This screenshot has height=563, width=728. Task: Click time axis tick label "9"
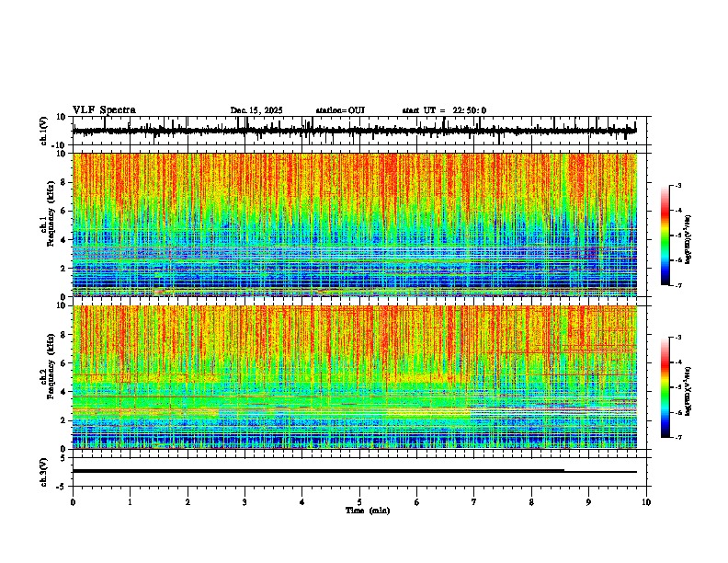pos(588,502)
